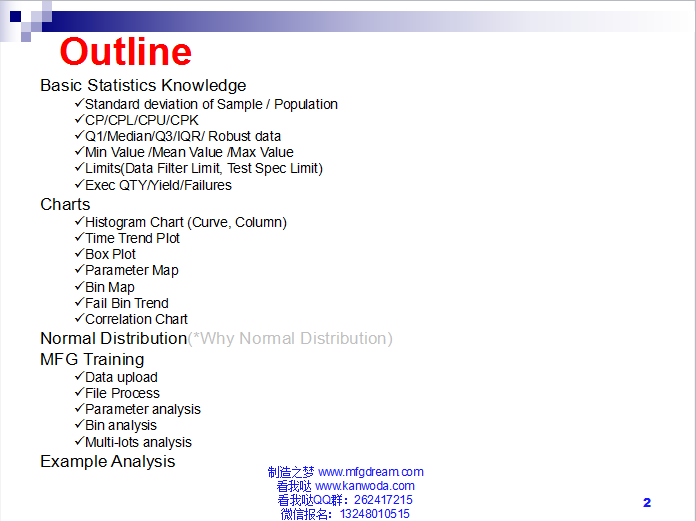Open the www.mfgdream.com link
Viewport: 696px width, 521px height.
(371, 472)
